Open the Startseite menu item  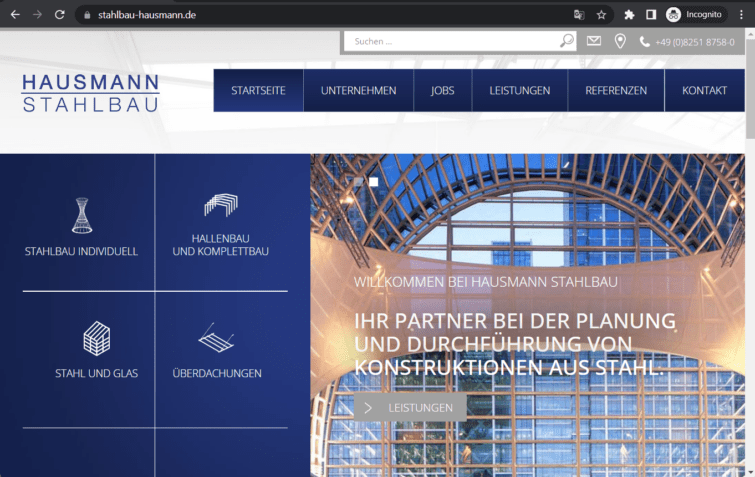[259, 90]
